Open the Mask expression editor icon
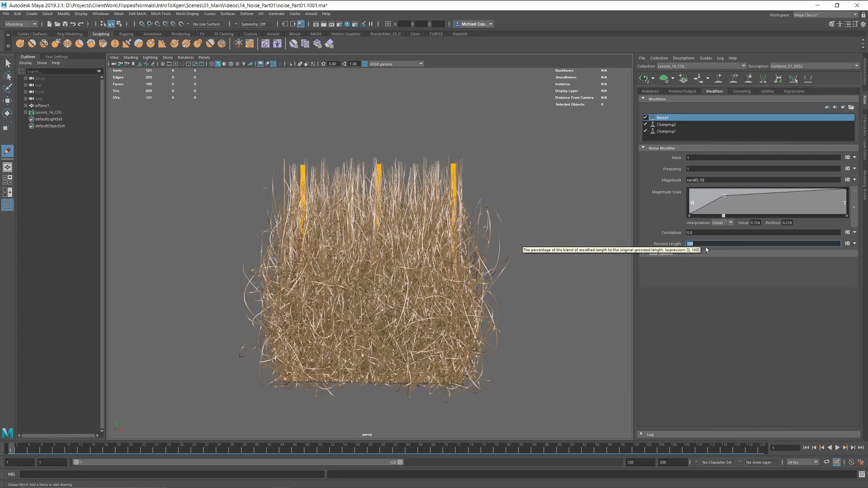The width and height of the screenshot is (868, 488). 847,157
